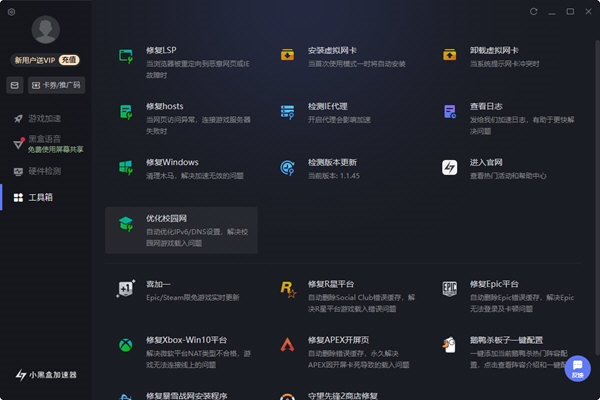
Task: Click the 检测IE代理 icon
Action: [x=288, y=111]
